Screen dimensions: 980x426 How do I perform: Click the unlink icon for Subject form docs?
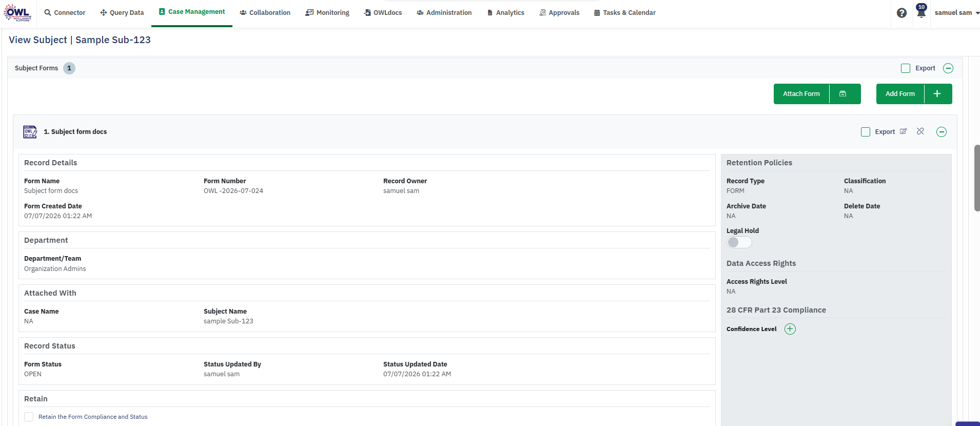click(920, 131)
